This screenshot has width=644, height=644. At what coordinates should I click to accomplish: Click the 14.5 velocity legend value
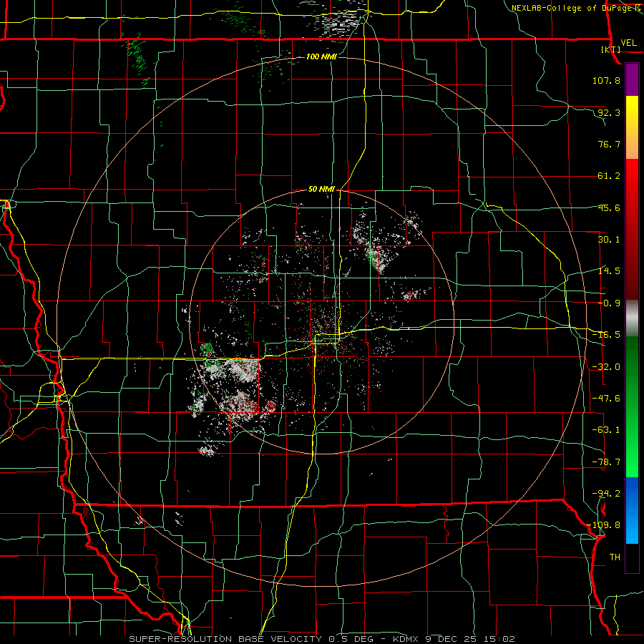click(x=609, y=271)
